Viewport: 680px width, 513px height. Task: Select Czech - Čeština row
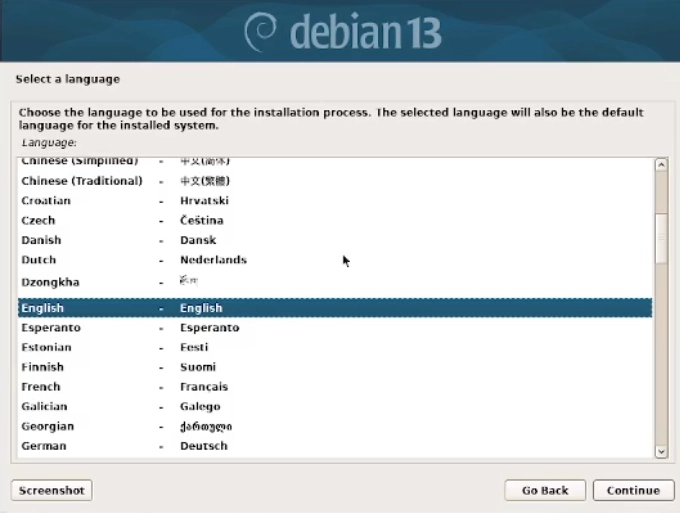(335, 220)
